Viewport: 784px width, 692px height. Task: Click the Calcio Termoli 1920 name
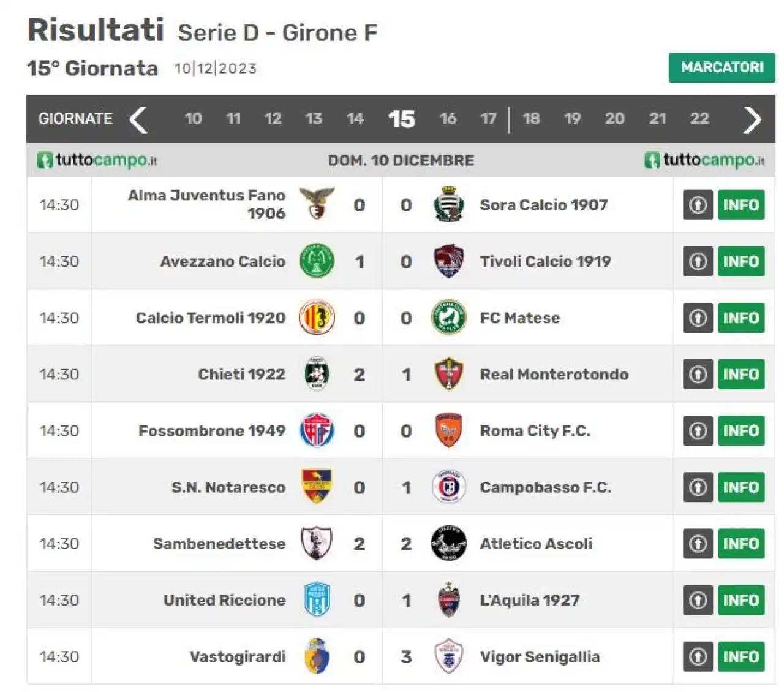(210, 317)
